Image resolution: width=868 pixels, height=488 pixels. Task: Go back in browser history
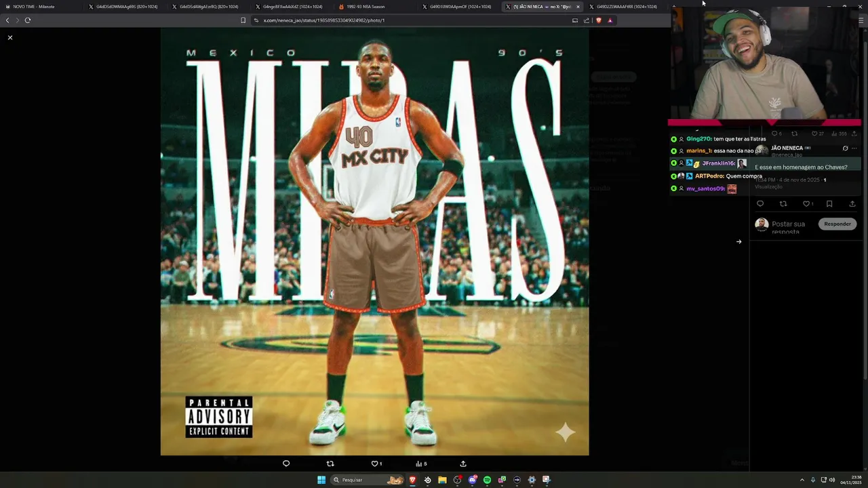pyautogui.click(x=7, y=20)
